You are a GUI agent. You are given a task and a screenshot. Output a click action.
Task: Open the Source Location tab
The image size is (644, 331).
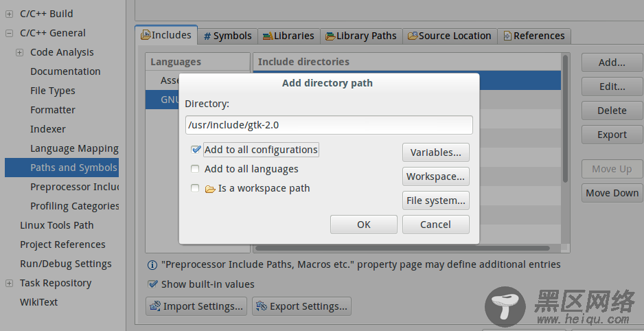[x=449, y=36]
